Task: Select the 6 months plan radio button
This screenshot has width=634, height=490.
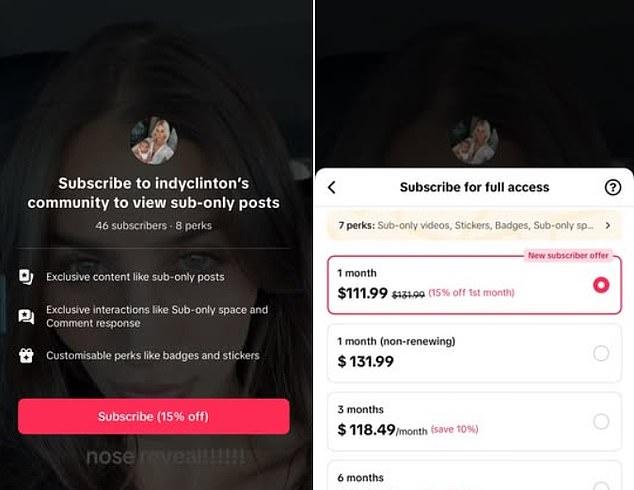Action: [601, 486]
